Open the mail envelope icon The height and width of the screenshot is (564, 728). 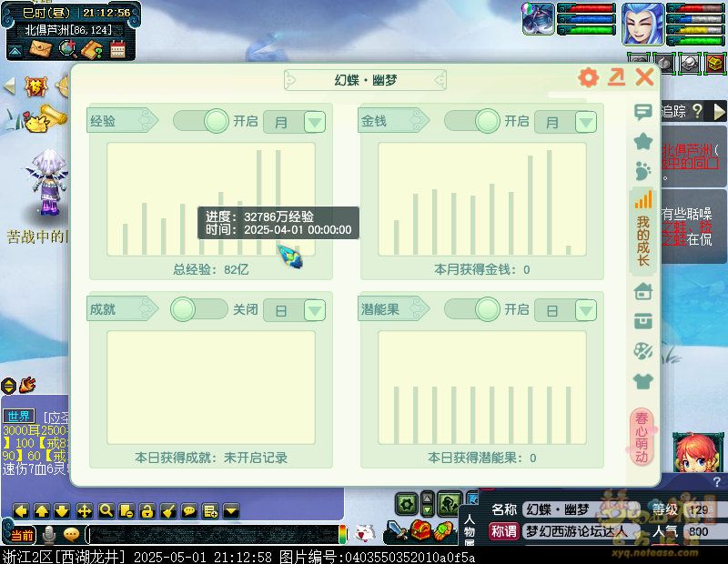(40, 48)
